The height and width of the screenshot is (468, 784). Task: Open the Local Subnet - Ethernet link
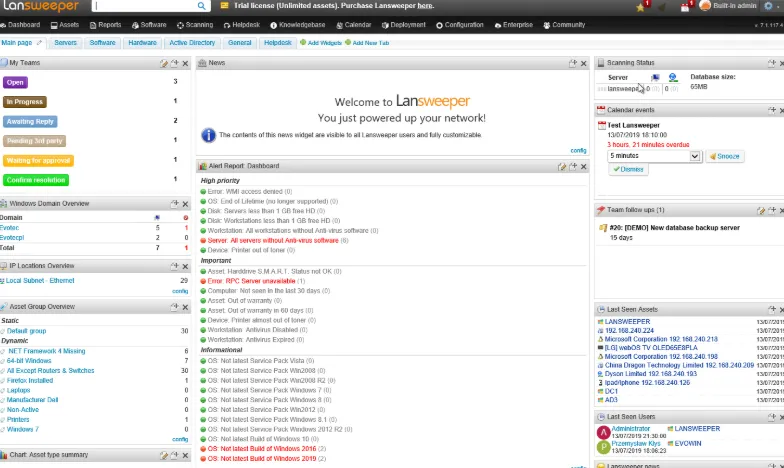point(40,281)
